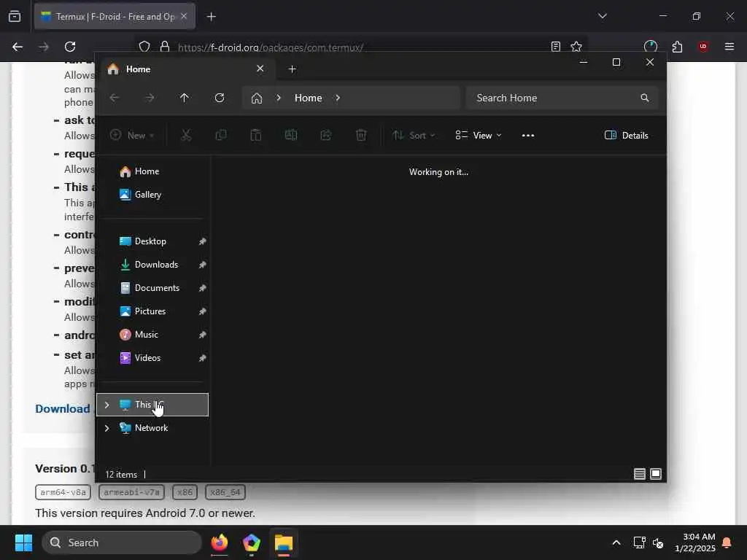
Task: Click the arm64-v8a architecture tag
Action: [63, 492]
